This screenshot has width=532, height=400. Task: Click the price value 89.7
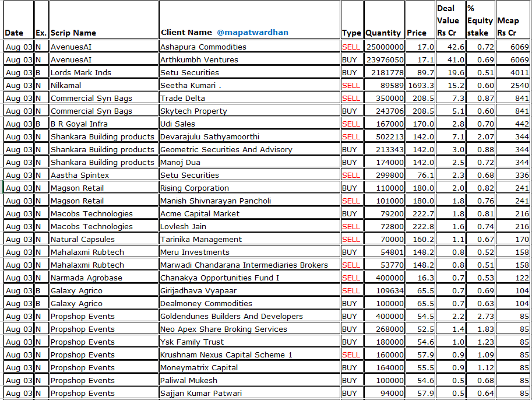426,72
